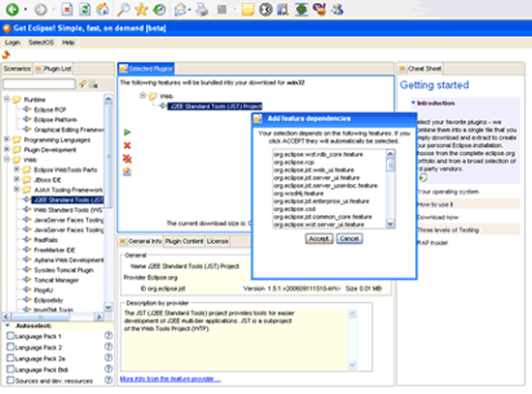The image size is (532, 394).
Task: Click help icon beside Language Pack Bidi
Action: 108,369
